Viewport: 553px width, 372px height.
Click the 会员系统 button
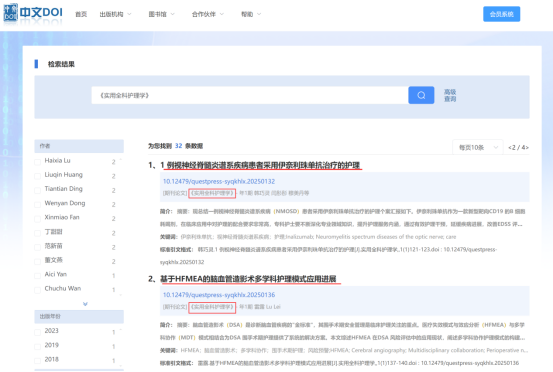pos(502,14)
